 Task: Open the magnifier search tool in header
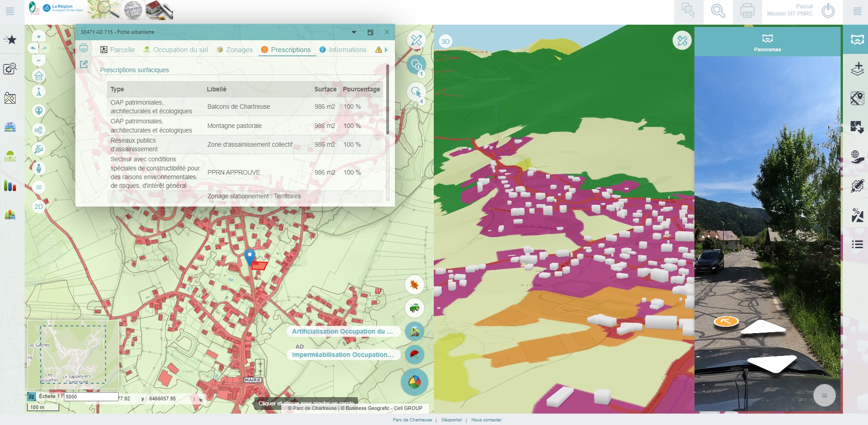click(x=718, y=11)
